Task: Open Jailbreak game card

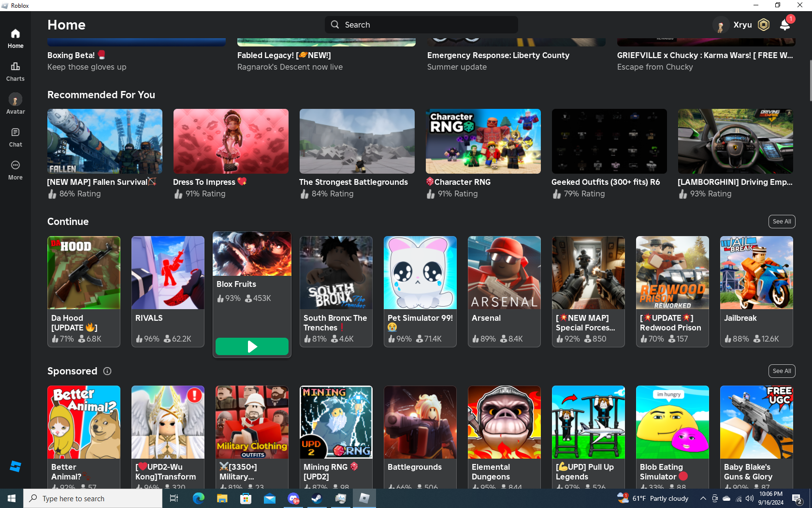Action: point(756,291)
